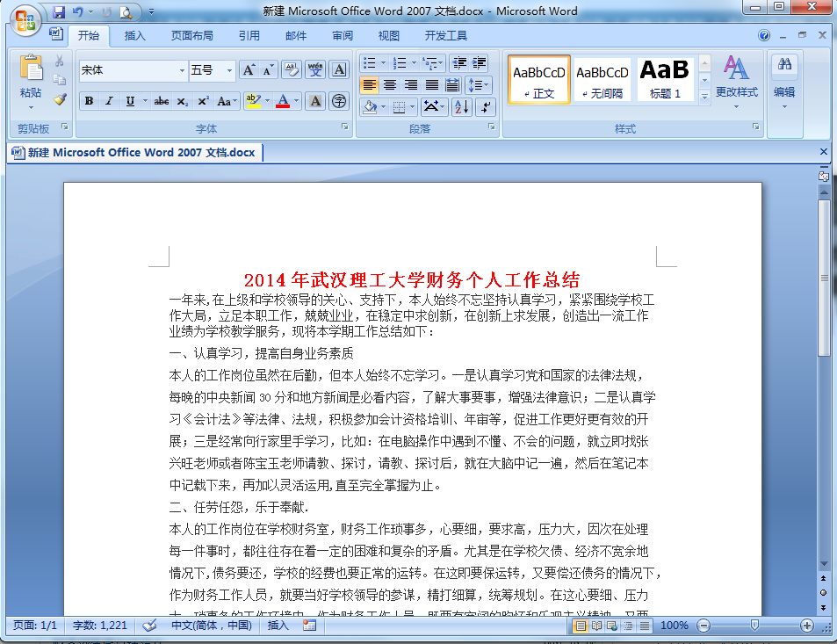This screenshot has height=644, width=837.
Task: Click the vertical scrollbar thumb
Action: tap(824, 278)
